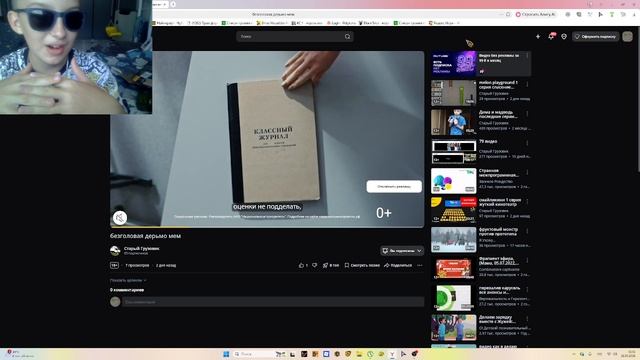Boost the video with В топ rocket
This screenshot has width=640, height=360.
tap(331, 265)
